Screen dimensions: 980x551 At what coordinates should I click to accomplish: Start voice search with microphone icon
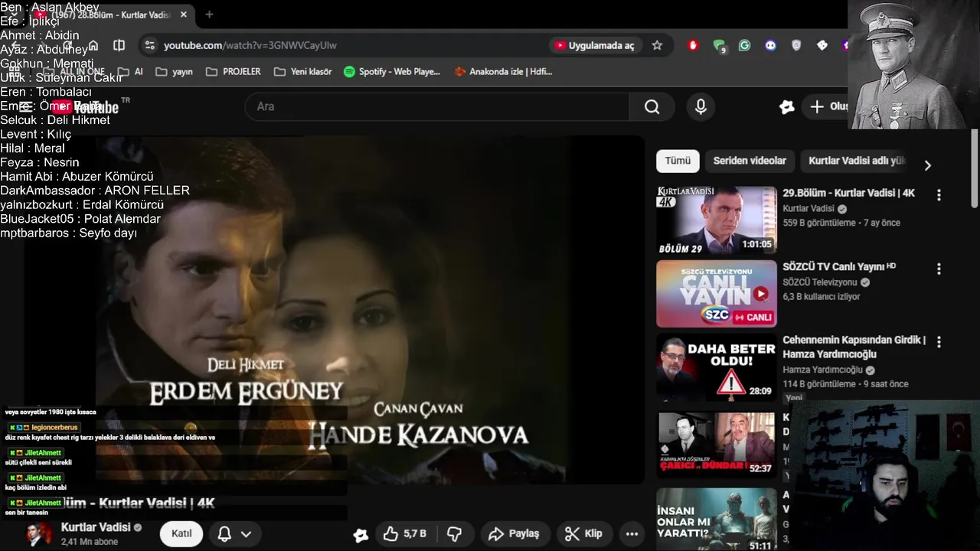pos(701,107)
